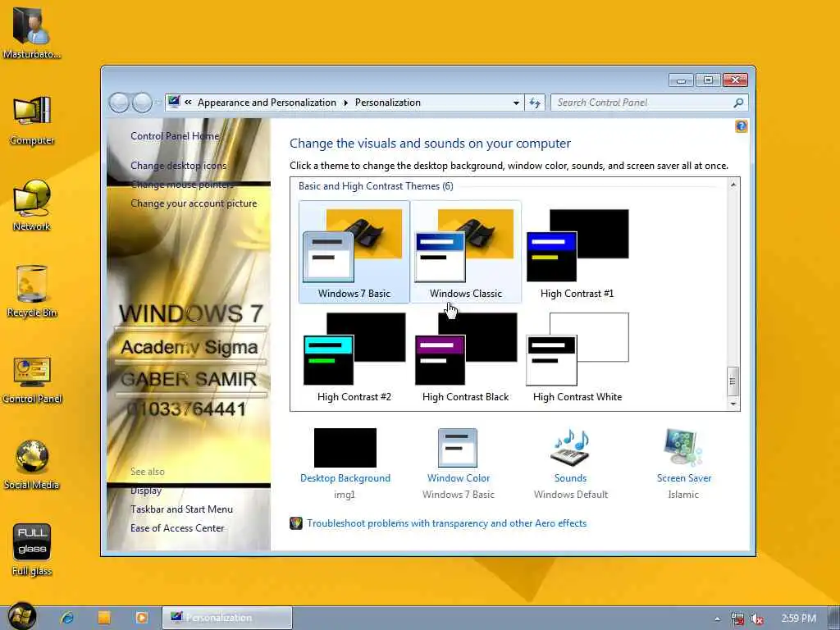
Task: Select the High Contrast Black theme
Action: coord(466,356)
